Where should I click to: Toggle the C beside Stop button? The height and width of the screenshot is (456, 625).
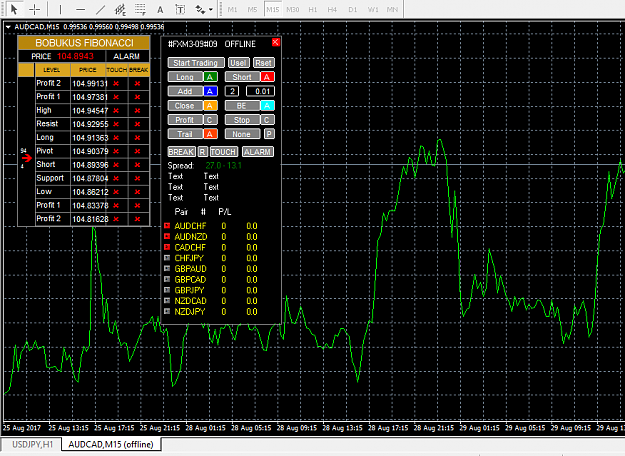(x=267, y=120)
